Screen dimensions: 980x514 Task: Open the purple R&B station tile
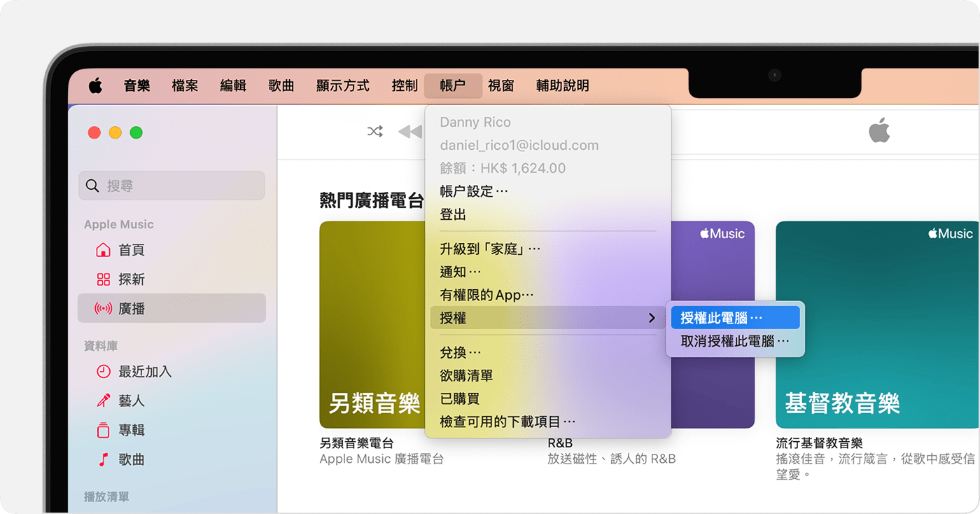point(713,325)
